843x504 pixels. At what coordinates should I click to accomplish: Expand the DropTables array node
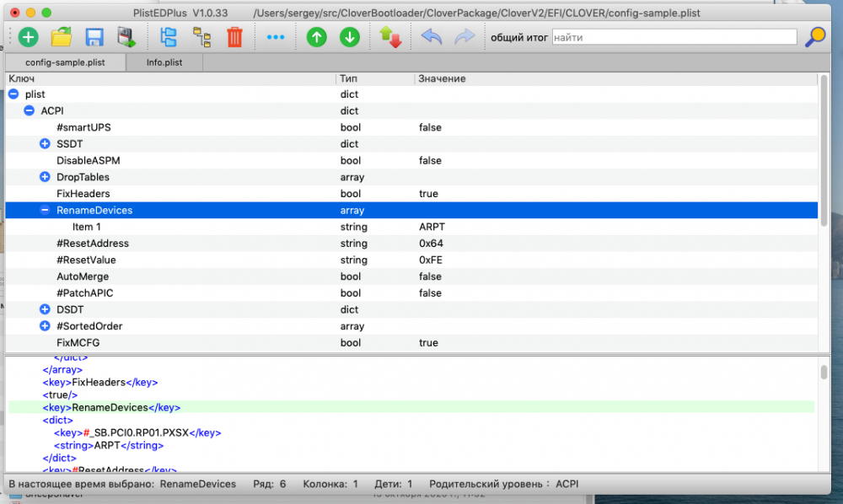point(45,177)
